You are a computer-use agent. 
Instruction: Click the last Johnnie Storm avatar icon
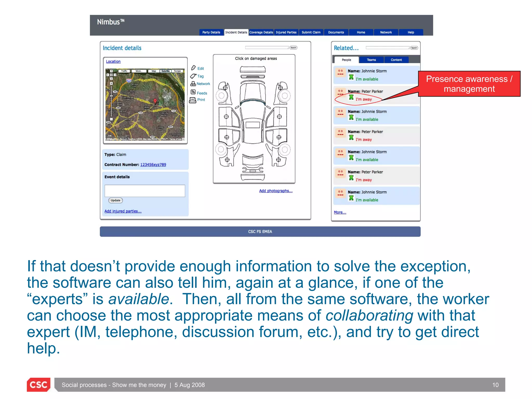340,193
